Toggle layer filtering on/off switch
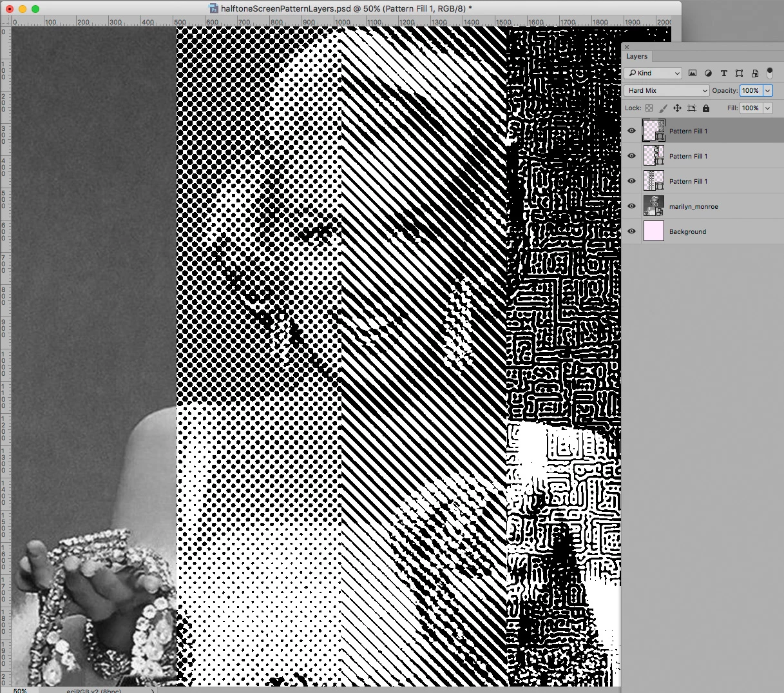 tap(769, 73)
